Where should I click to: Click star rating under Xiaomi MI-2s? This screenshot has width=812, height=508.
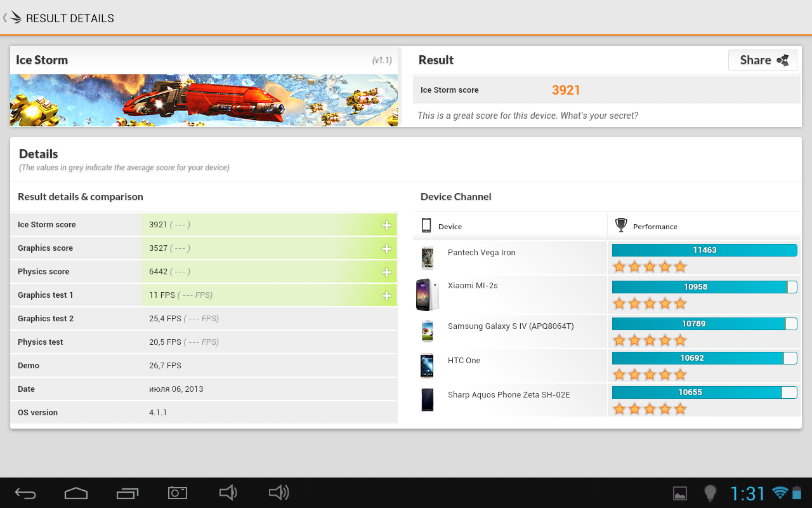(650, 303)
